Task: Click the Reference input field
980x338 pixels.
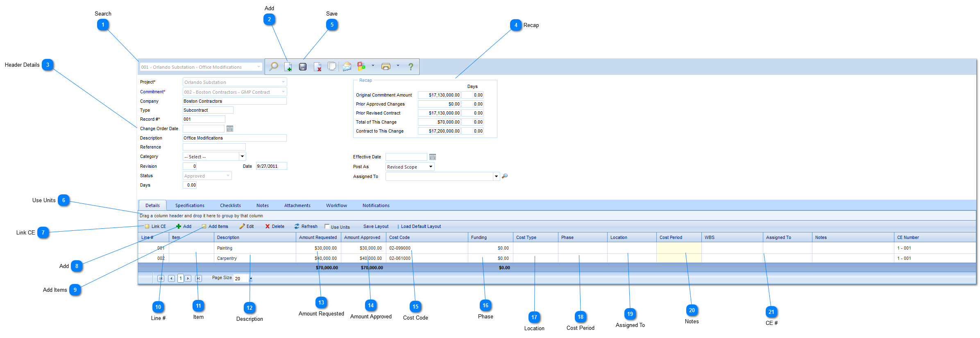Action: [x=214, y=147]
